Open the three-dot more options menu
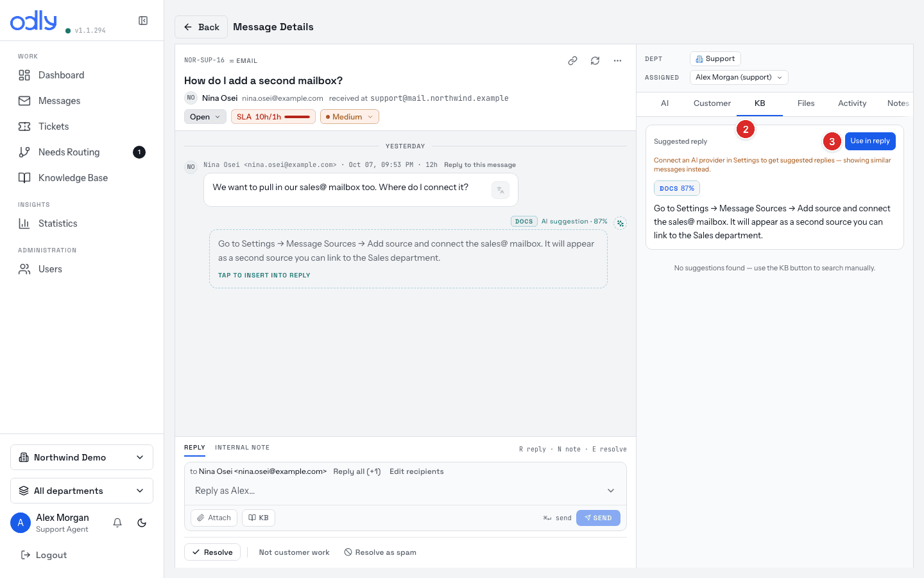Image resolution: width=924 pixels, height=578 pixels. point(617,60)
